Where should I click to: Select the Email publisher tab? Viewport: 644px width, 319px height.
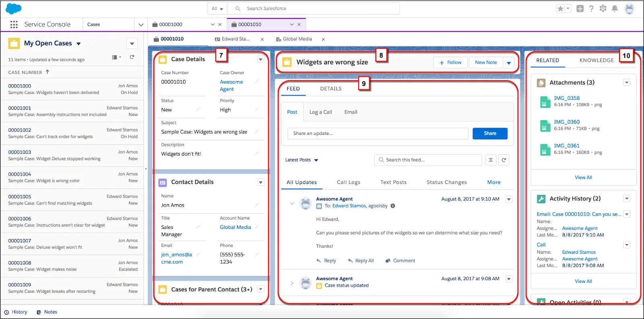351,112
